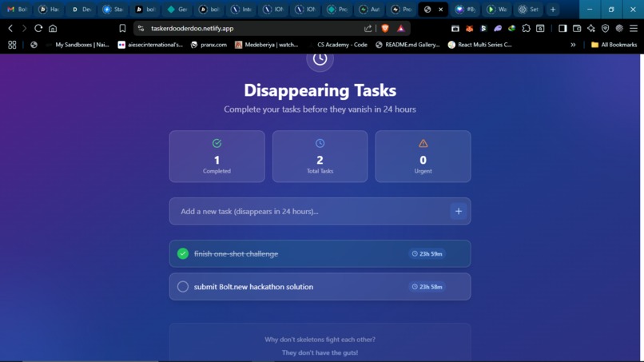Switch to the Hac browser tab
The width and height of the screenshot is (644, 362).
pyautogui.click(x=49, y=10)
